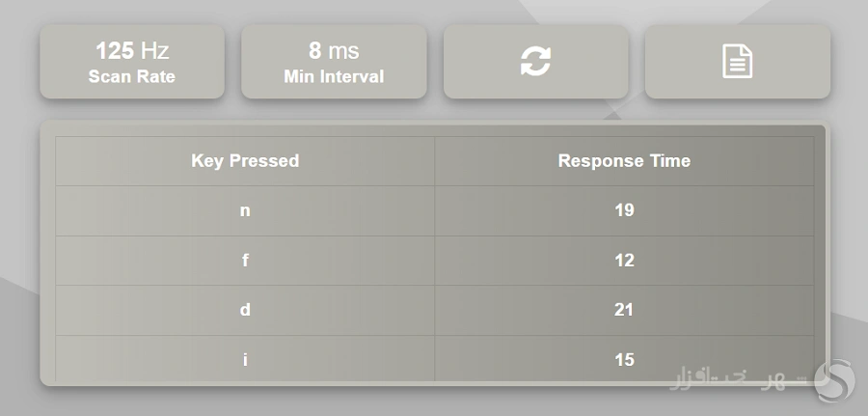Click the document report icon
This screenshot has width=868, height=416.
point(738,61)
